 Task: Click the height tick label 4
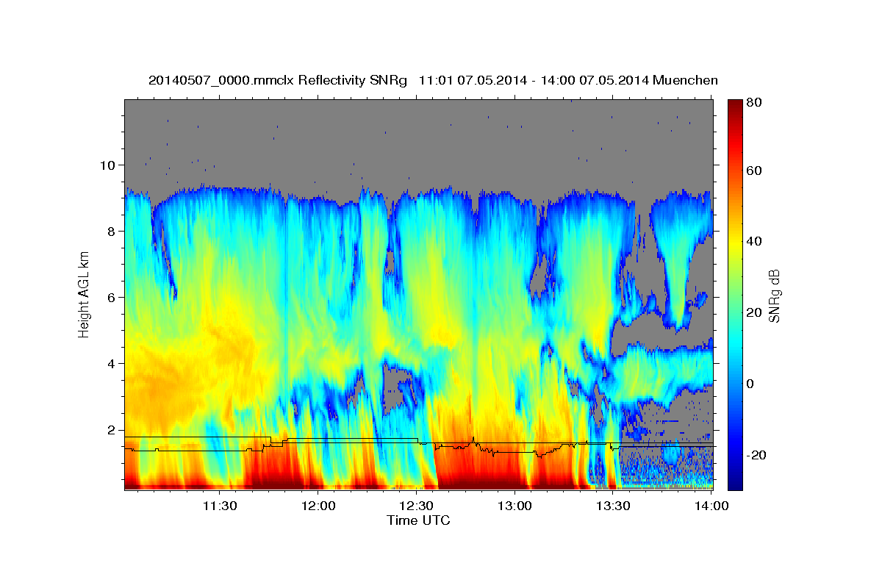[x=112, y=364]
